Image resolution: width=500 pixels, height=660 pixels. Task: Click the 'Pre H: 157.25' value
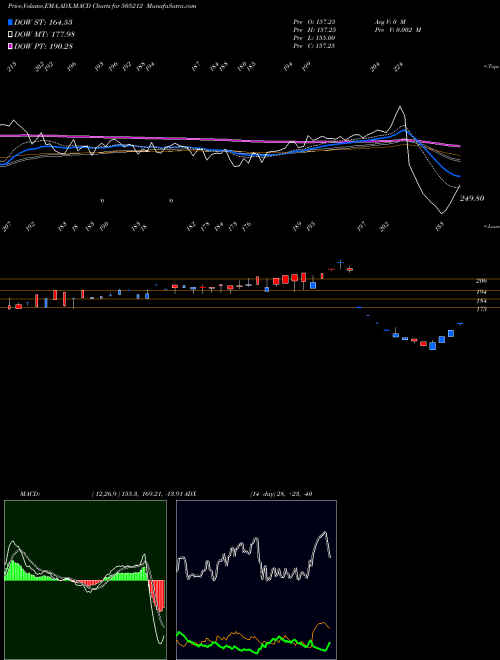[x=314, y=30]
